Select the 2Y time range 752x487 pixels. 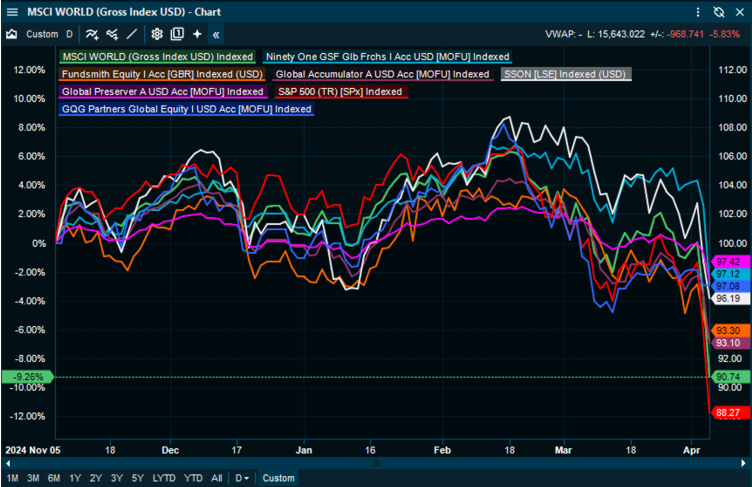coord(96,478)
